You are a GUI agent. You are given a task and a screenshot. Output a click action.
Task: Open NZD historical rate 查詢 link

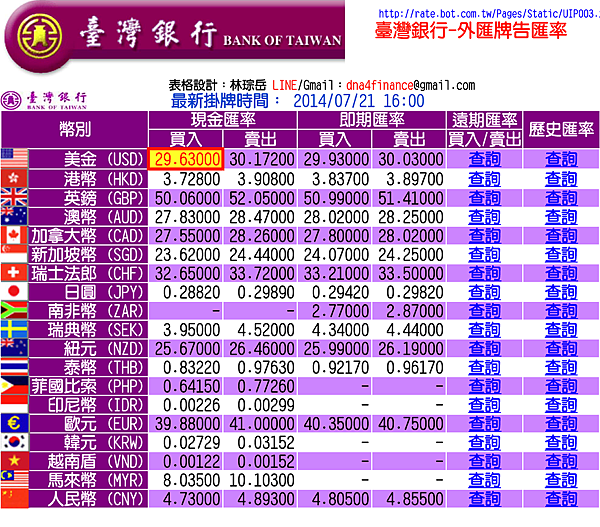pyautogui.click(x=561, y=348)
